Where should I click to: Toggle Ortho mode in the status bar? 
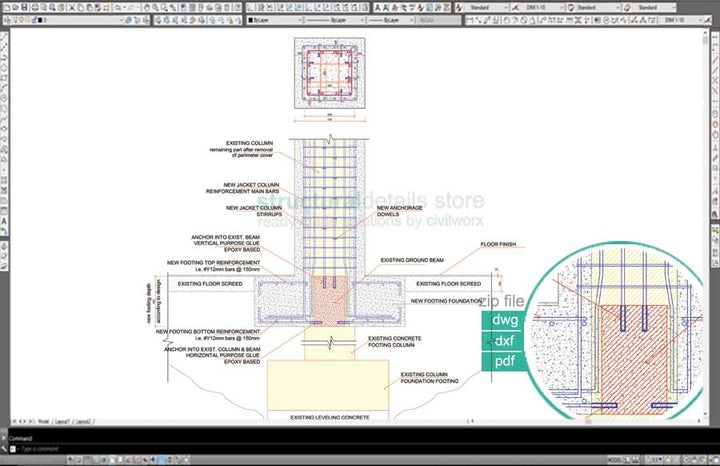(x=95, y=459)
